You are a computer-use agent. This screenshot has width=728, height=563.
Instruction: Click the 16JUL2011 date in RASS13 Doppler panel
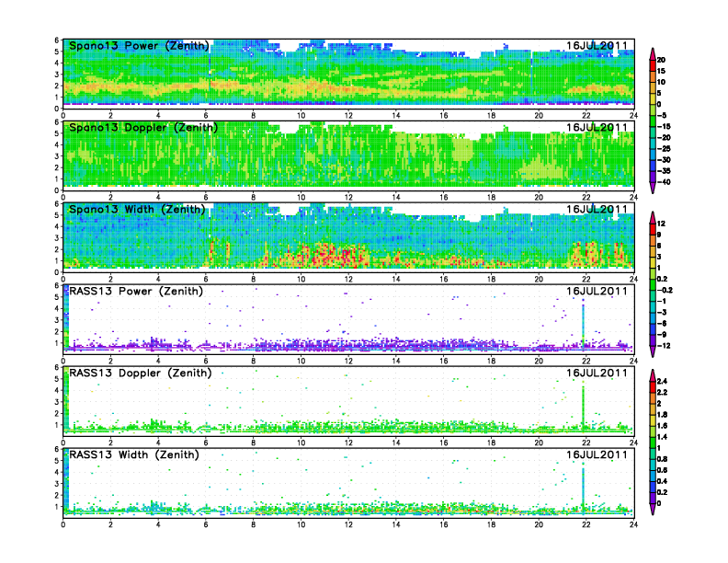[x=597, y=373]
